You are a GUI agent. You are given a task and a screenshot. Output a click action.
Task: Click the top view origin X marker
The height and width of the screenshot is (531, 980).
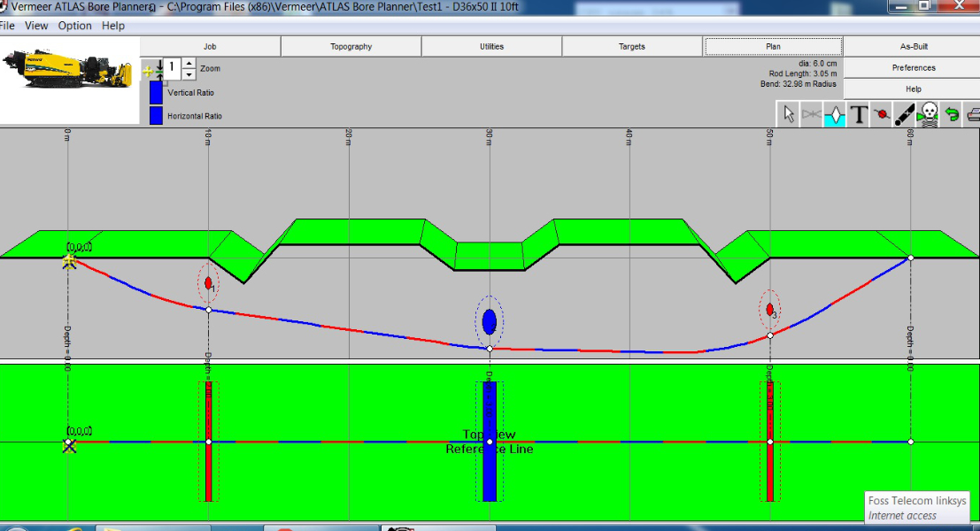pyautogui.click(x=69, y=446)
